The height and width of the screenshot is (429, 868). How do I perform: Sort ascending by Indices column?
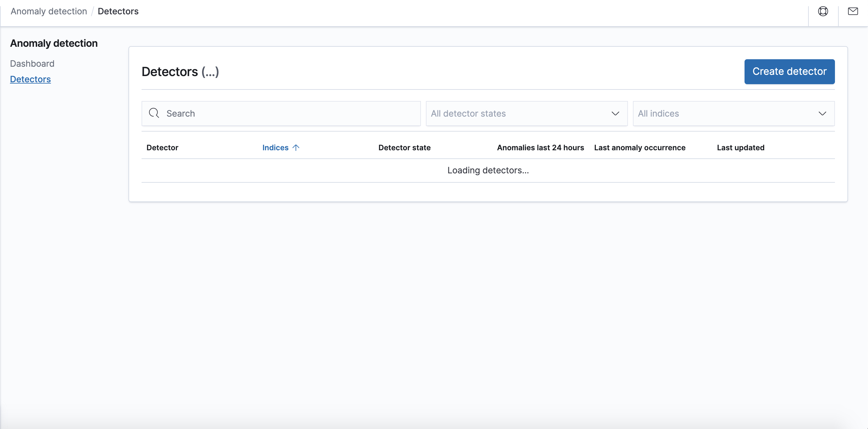click(275, 147)
